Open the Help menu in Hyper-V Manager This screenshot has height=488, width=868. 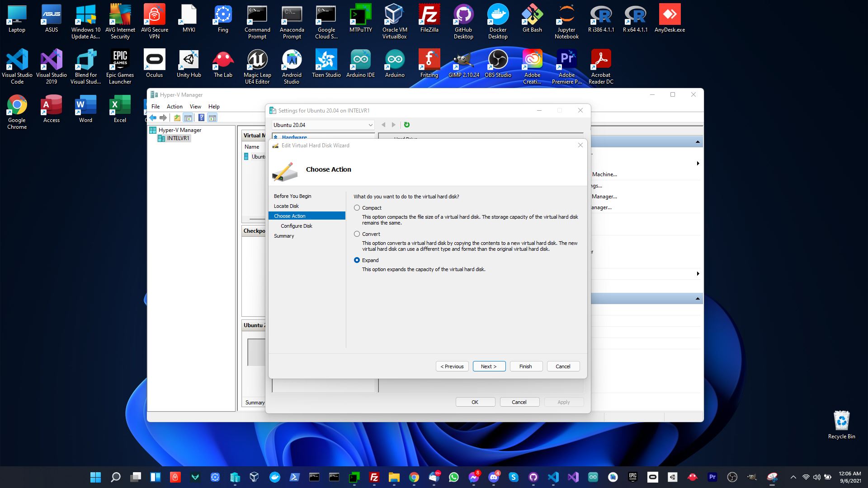click(214, 107)
